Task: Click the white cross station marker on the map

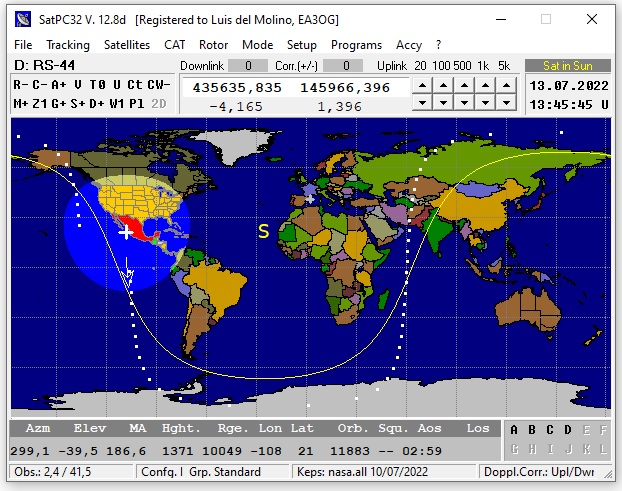Action: pos(125,232)
